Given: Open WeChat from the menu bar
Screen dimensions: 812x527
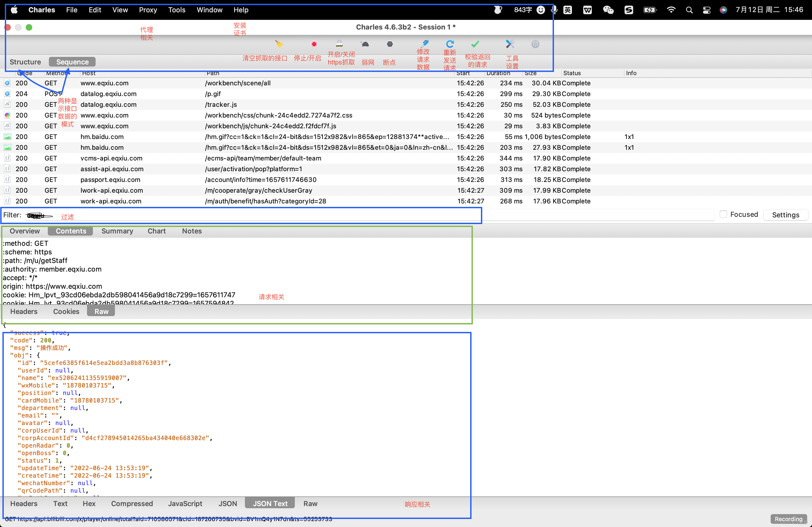Looking at the screenshot, I should pos(608,10).
